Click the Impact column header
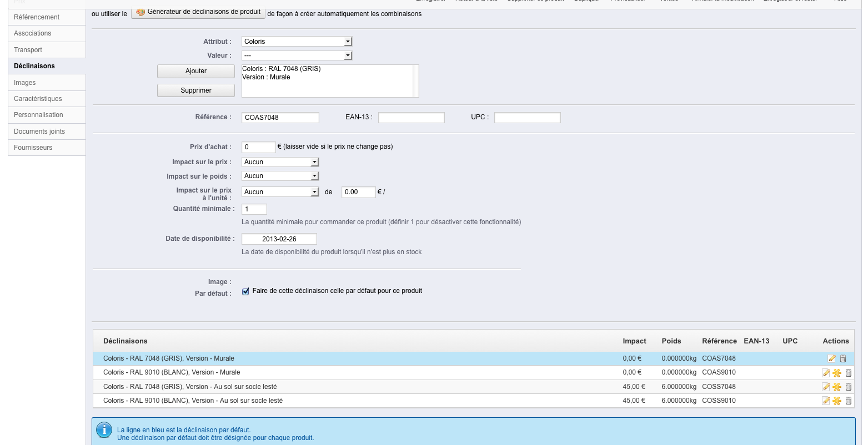 [635, 341]
